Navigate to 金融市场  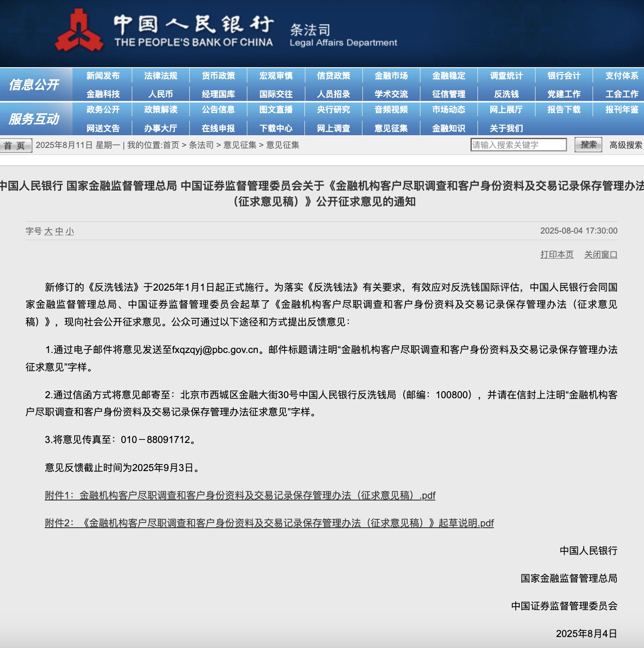pos(391,76)
